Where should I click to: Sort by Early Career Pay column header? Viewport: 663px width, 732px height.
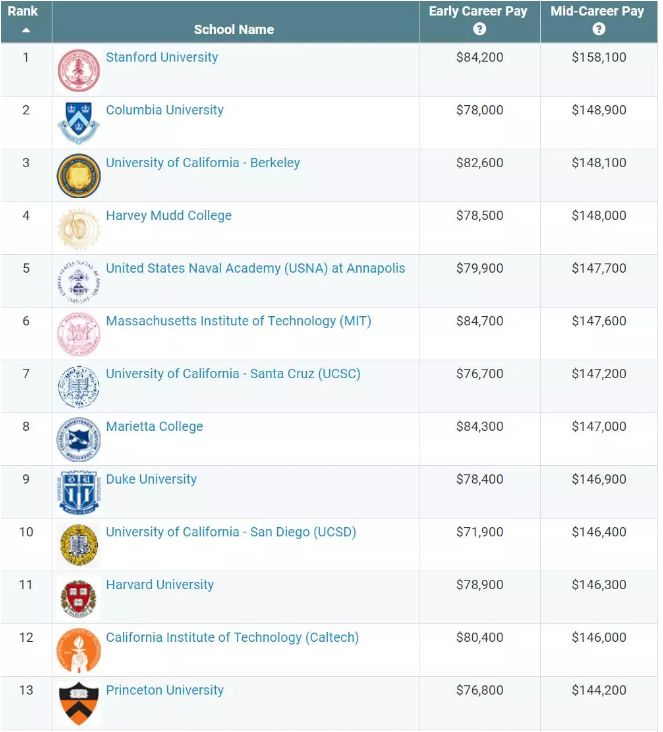(x=478, y=11)
